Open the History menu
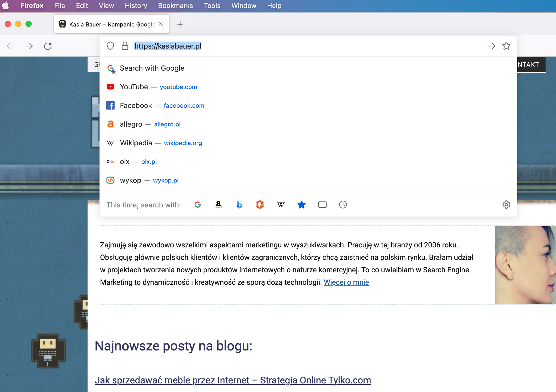The width and height of the screenshot is (556, 392). [136, 6]
